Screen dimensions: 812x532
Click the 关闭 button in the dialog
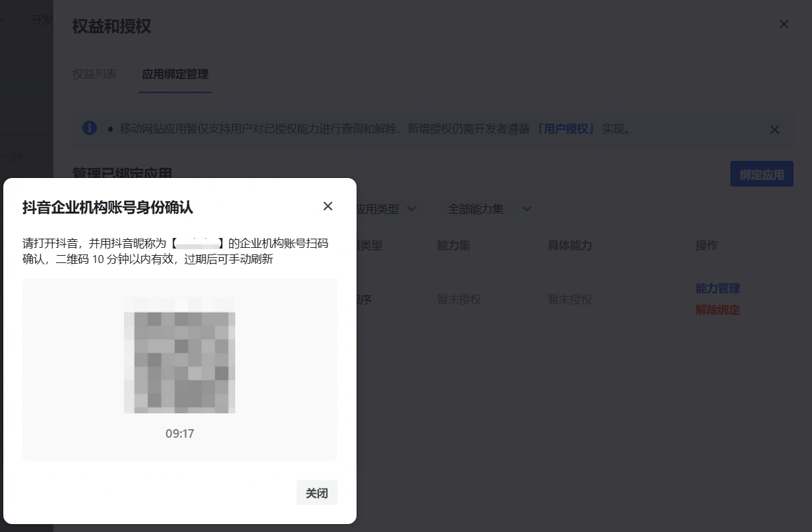(316, 493)
